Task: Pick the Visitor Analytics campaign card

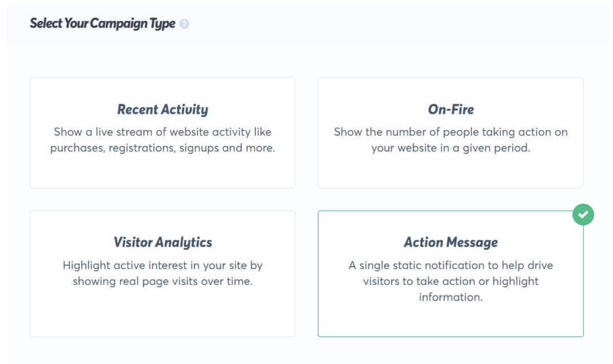Action: 163,273
